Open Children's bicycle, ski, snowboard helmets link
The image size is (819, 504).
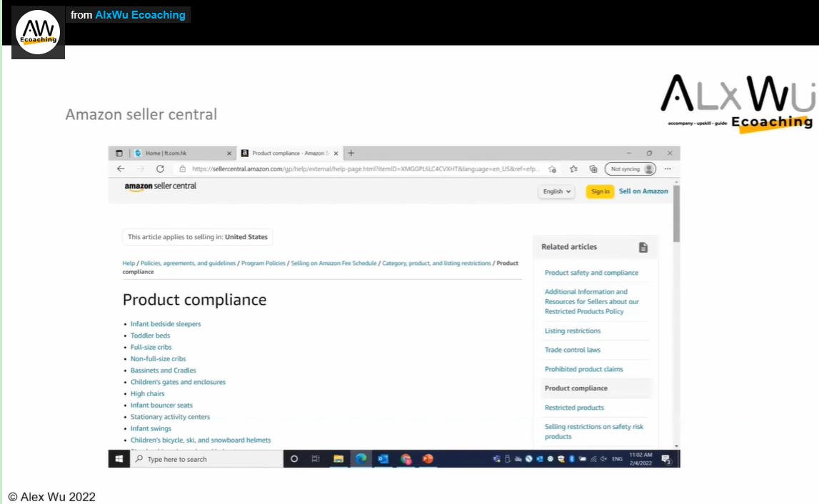[x=201, y=440]
